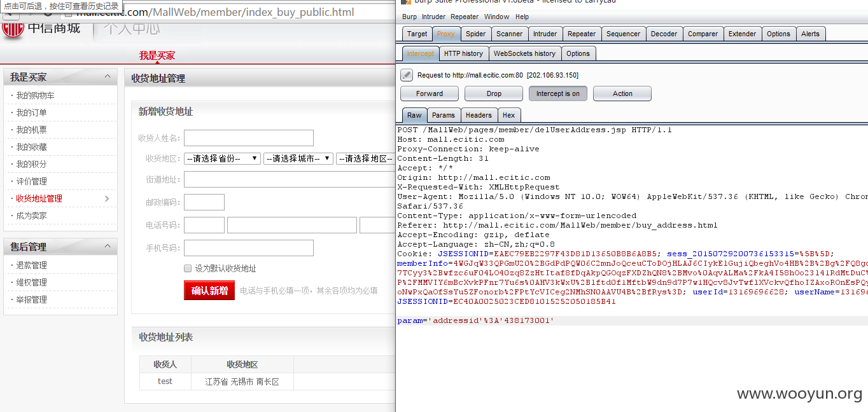Switch to the Alerts tab

[810, 34]
